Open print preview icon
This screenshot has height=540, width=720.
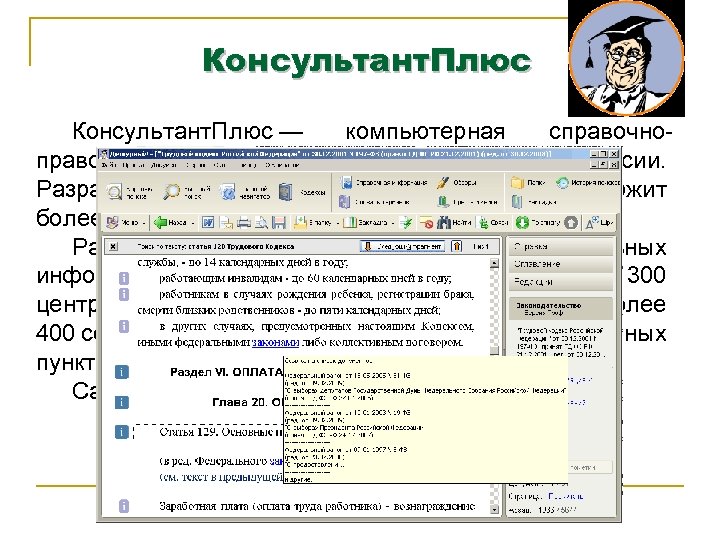pos(261,223)
